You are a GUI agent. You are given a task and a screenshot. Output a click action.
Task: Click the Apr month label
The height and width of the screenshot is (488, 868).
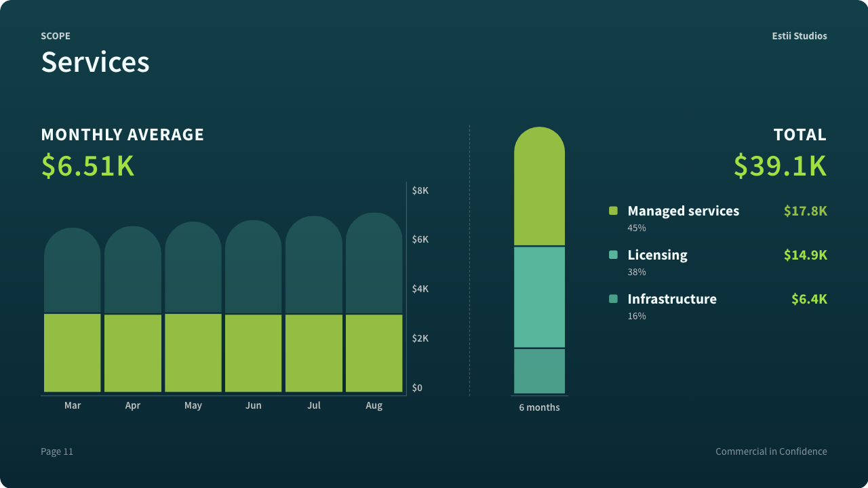coord(133,405)
